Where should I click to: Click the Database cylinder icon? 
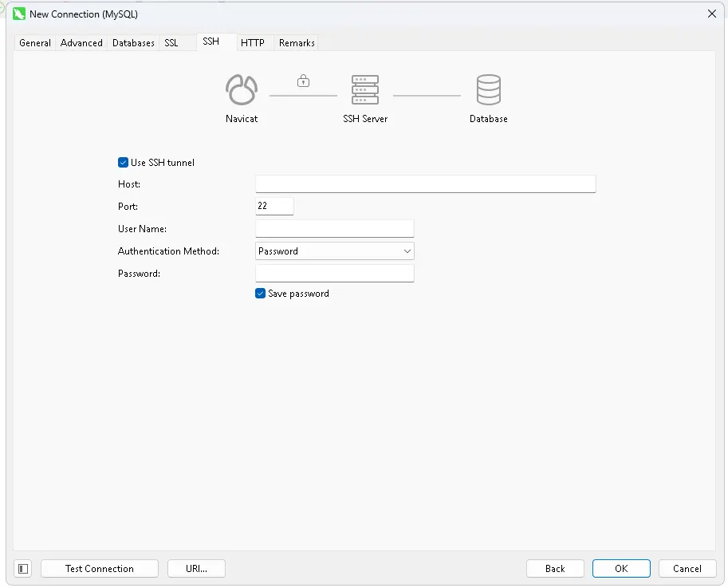click(x=489, y=90)
